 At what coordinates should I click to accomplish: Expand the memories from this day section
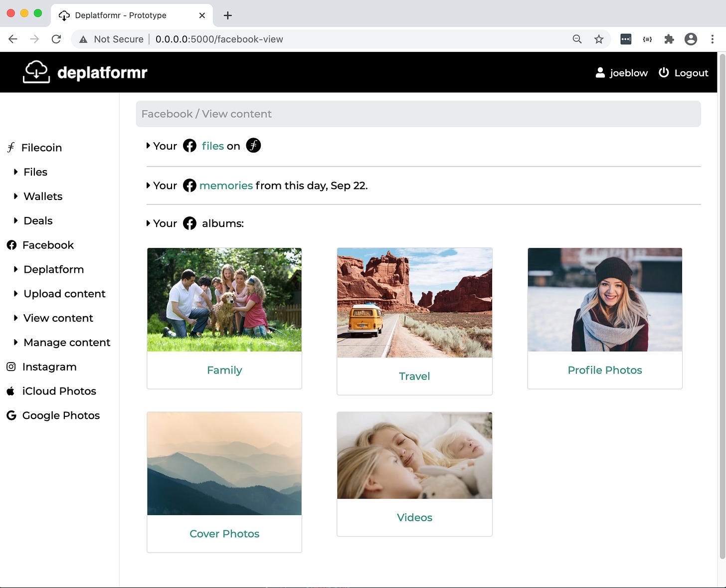[x=148, y=186]
